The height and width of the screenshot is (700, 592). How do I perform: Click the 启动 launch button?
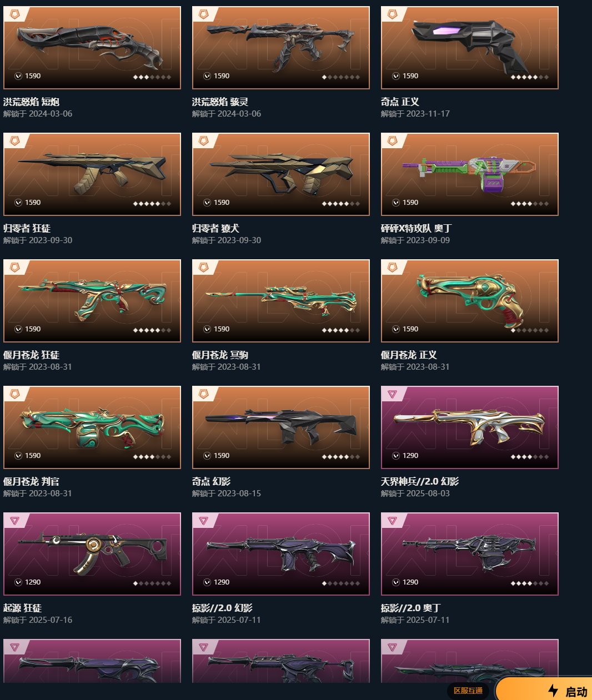(544, 689)
